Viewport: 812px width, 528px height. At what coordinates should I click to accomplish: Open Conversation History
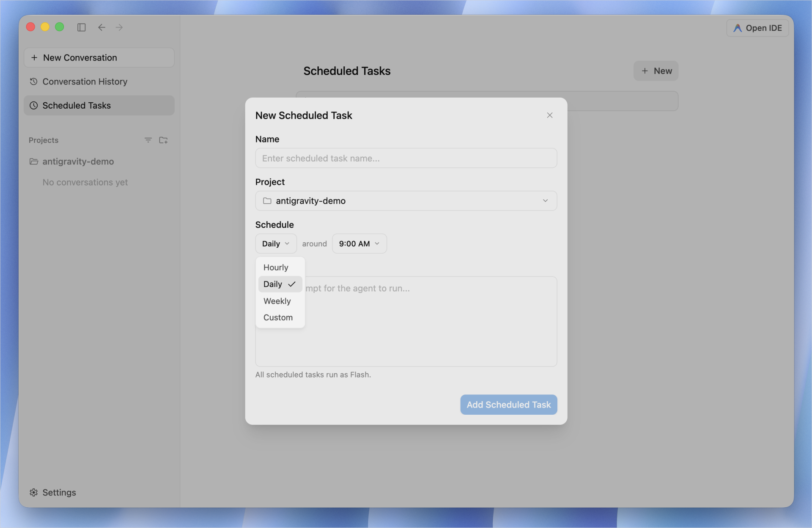[99, 82]
